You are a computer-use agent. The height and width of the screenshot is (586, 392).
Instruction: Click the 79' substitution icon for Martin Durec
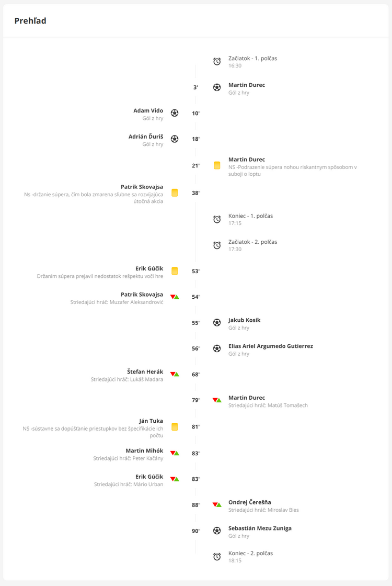pyautogui.click(x=217, y=400)
